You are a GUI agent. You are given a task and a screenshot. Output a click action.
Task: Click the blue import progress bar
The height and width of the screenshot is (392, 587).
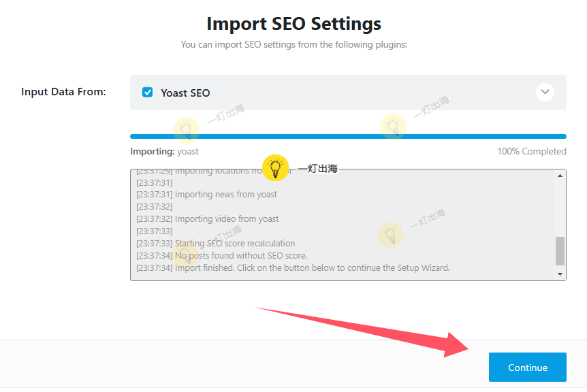click(x=348, y=136)
